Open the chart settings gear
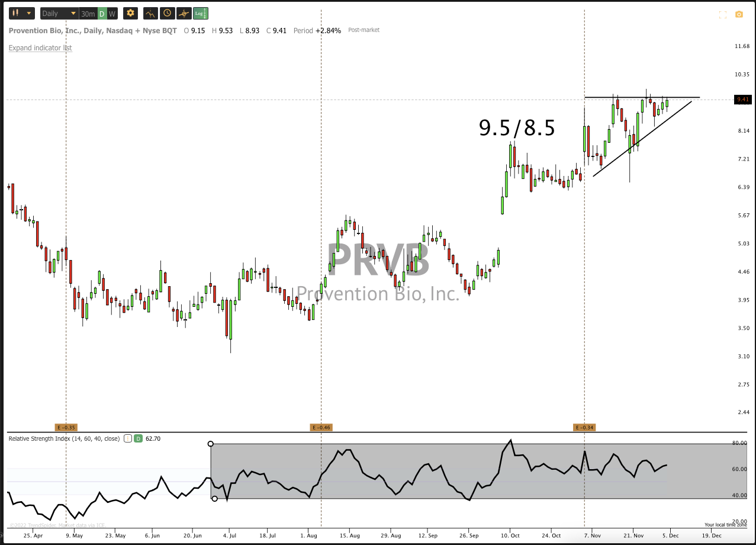756x545 pixels. pyautogui.click(x=130, y=13)
